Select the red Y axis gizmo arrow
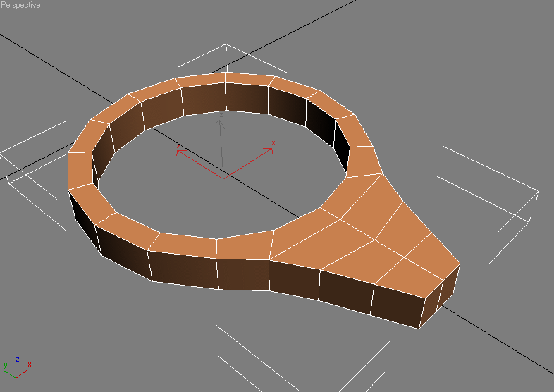 pos(199,164)
